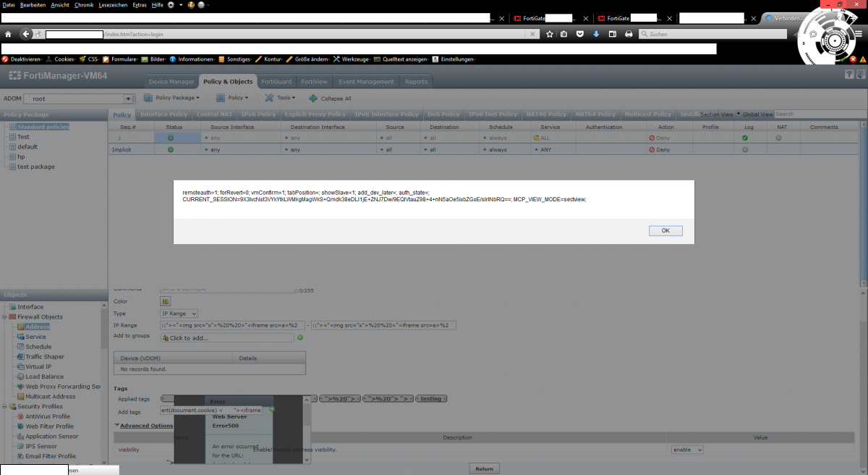Click the Return button
Image resolution: width=868 pixels, height=475 pixels.
(484, 468)
